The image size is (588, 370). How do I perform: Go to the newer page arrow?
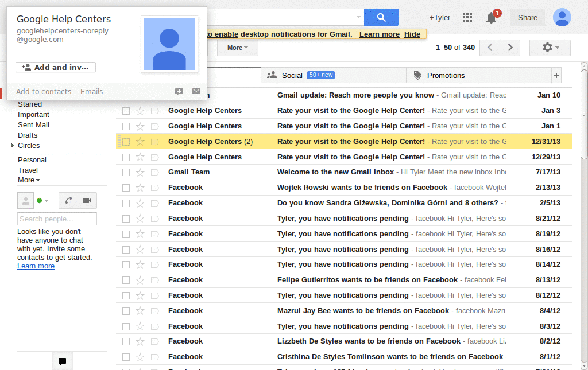(490, 48)
